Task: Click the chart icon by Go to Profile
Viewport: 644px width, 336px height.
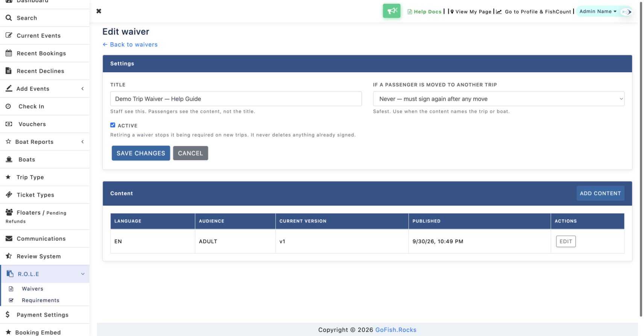Action: 499,12
